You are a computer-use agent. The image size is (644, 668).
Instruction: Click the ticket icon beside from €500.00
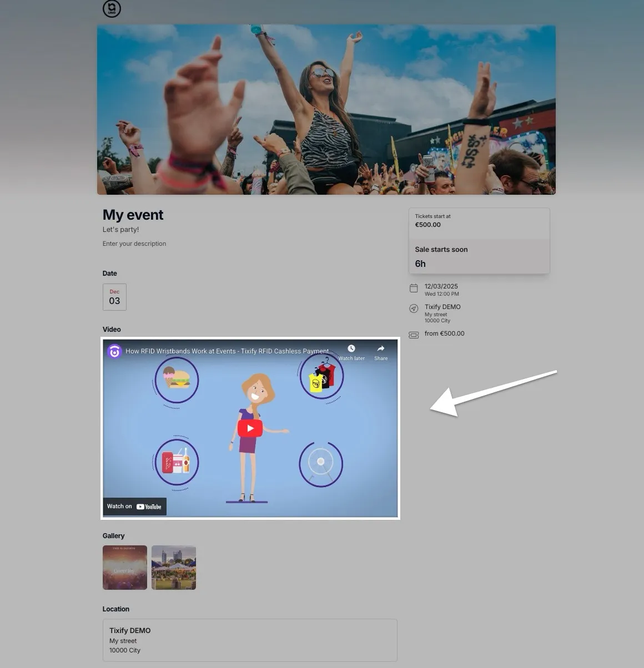(x=414, y=335)
